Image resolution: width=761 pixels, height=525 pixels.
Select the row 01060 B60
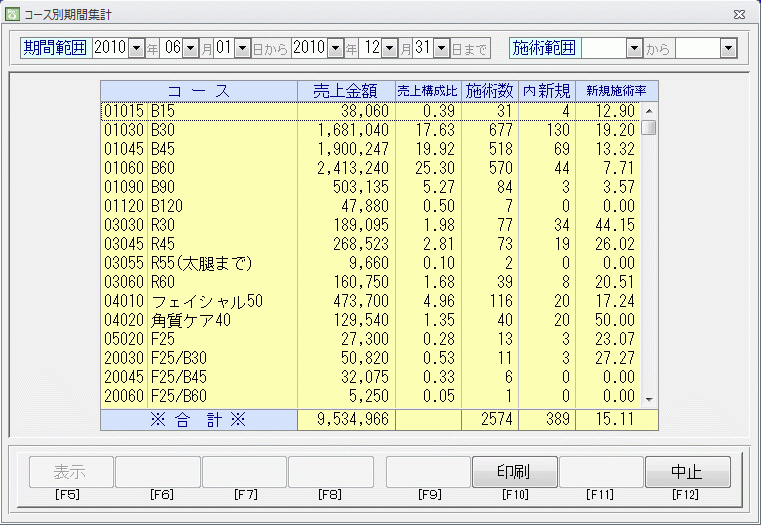371,168
